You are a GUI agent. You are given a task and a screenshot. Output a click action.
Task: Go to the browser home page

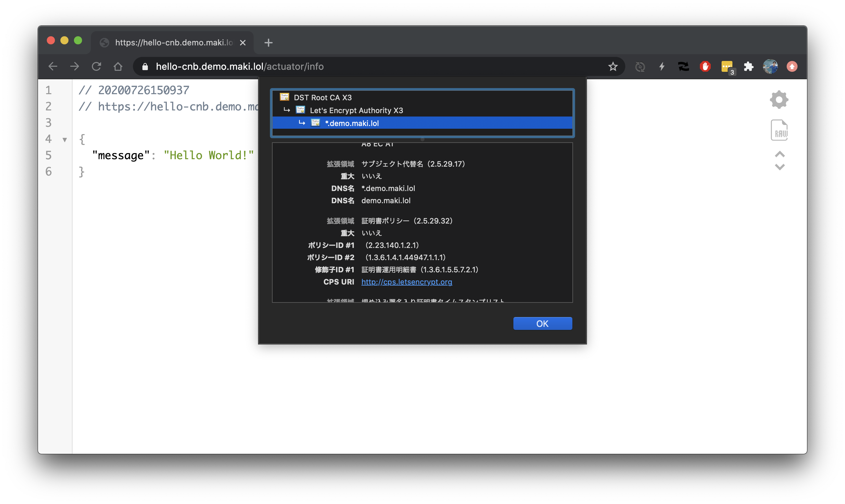[118, 67]
